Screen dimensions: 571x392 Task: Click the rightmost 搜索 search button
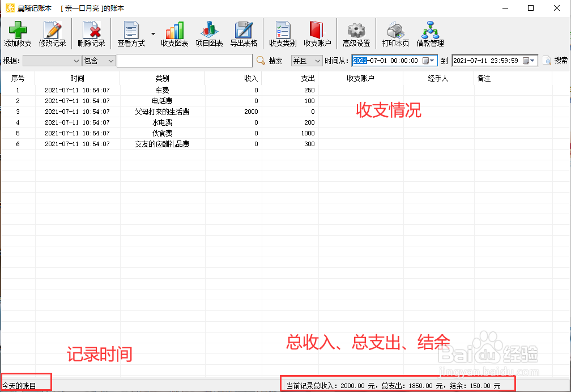558,61
